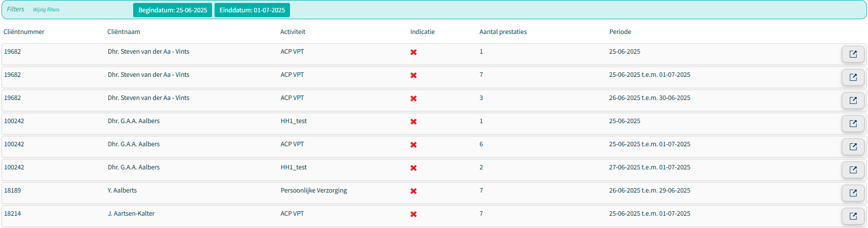
Task: Click the Indicatie column header
Action: click(x=423, y=32)
